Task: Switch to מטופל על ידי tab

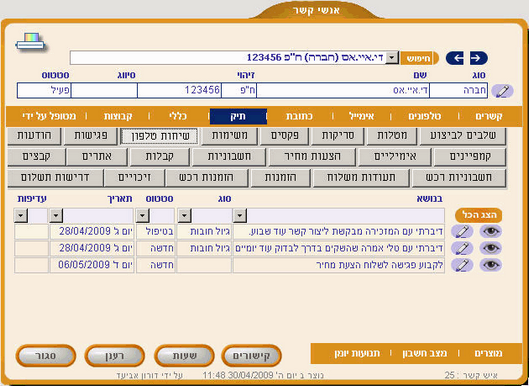Action: click(x=49, y=116)
